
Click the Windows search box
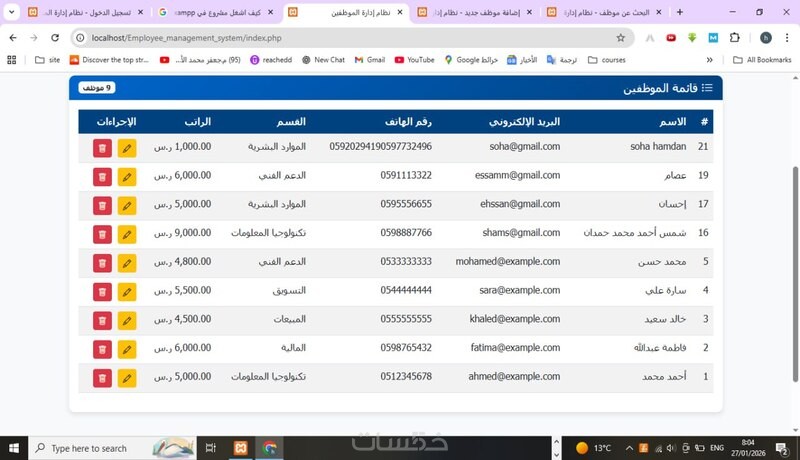tap(112, 448)
